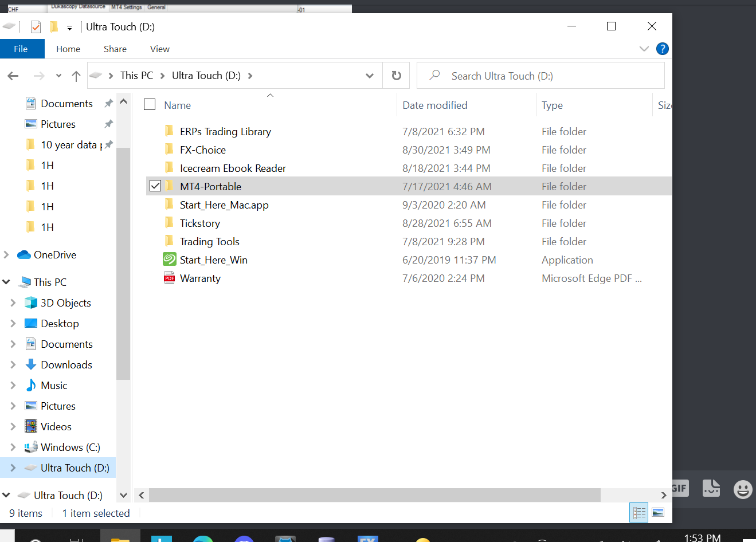The image size is (756, 542).
Task: Expand the Downloads node
Action: coord(13,364)
